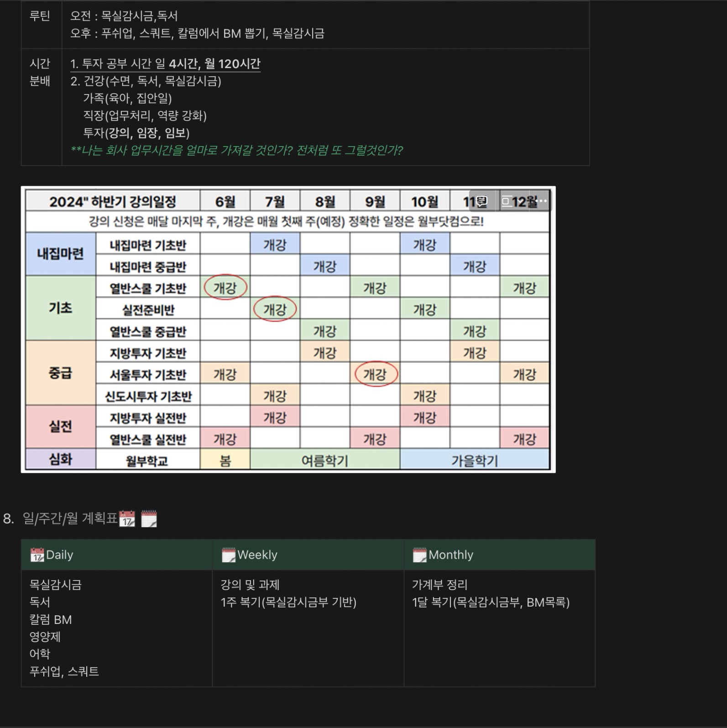The width and height of the screenshot is (727, 728).
Task: Click 가계부 정리 in the Monthly column
Action: (439, 585)
